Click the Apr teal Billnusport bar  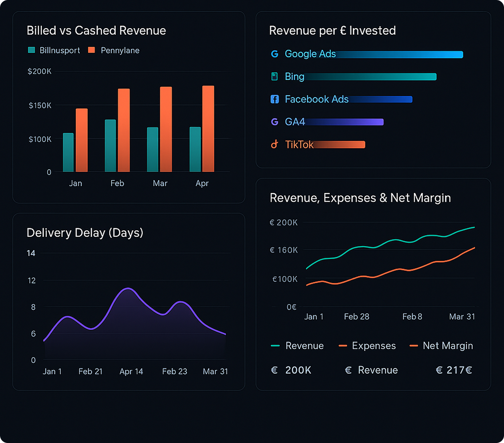click(x=195, y=149)
